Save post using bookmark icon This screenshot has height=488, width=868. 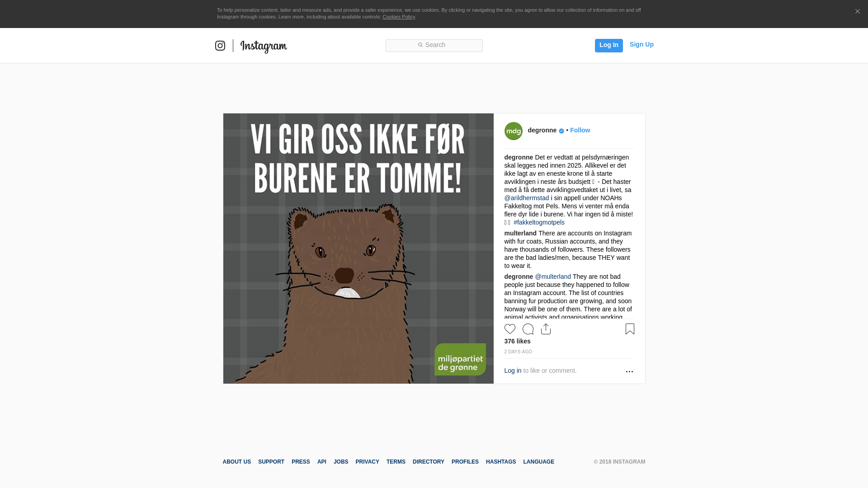point(630,329)
